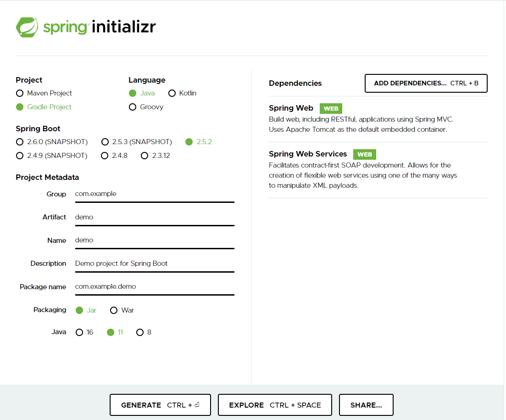Click WEB tag beside Spring Web

(331, 108)
